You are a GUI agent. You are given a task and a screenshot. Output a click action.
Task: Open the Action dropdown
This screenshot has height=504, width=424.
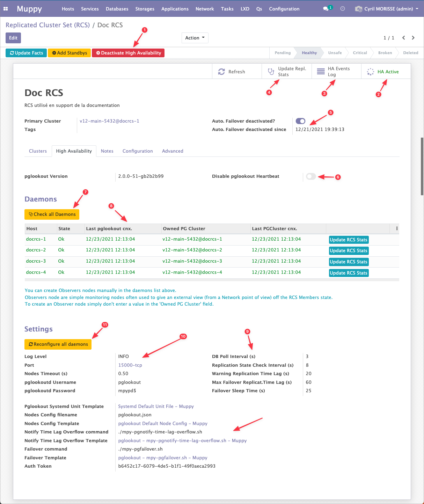pos(195,38)
